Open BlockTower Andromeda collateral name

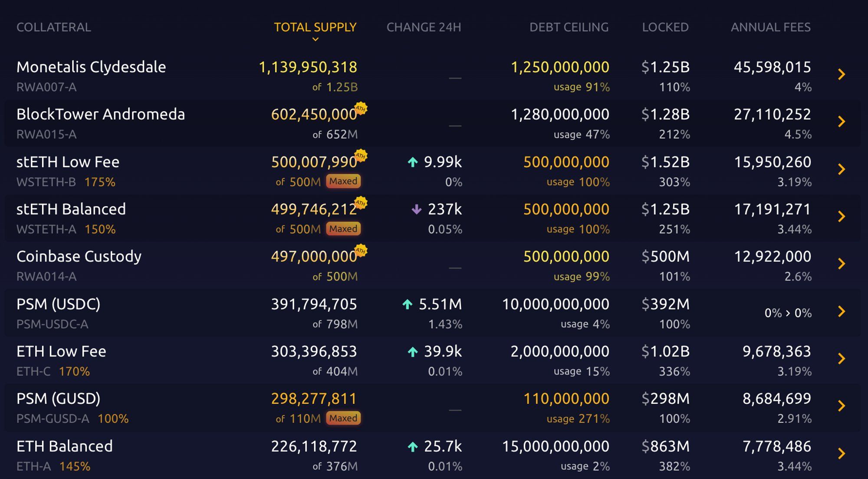101,115
